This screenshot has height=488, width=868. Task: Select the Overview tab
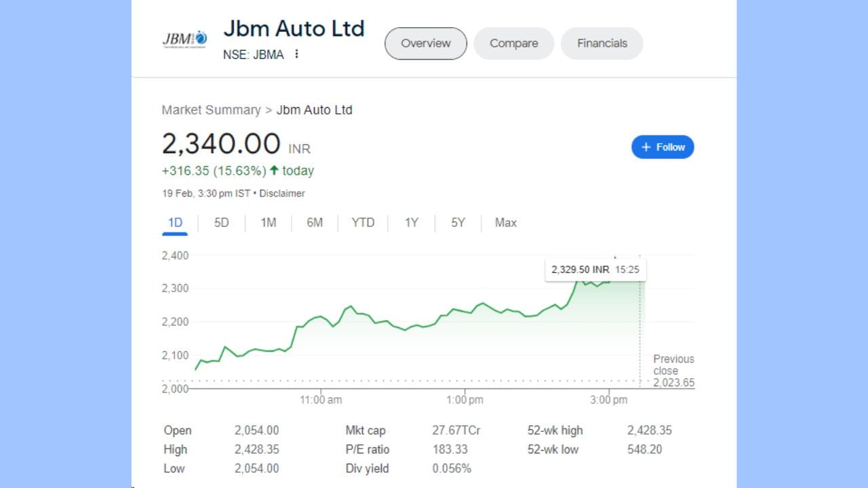tap(425, 43)
